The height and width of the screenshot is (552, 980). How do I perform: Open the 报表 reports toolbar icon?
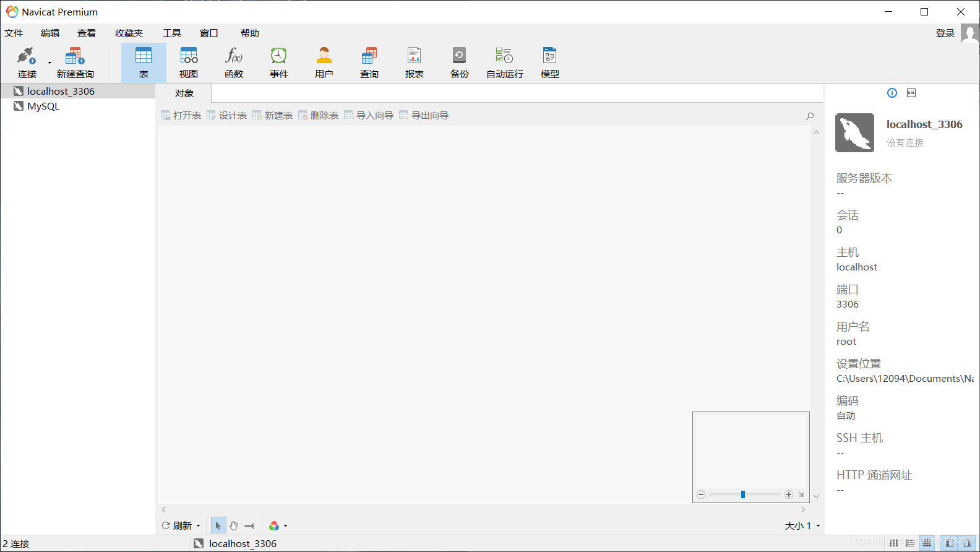415,63
